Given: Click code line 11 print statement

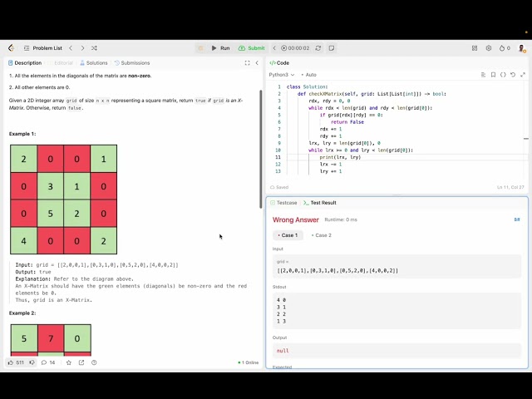Looking at the screenshot, I should [x=340, y=157].
